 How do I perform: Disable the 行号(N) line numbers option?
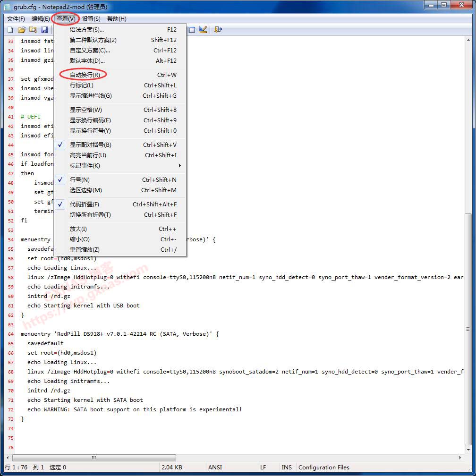(80, 180)
